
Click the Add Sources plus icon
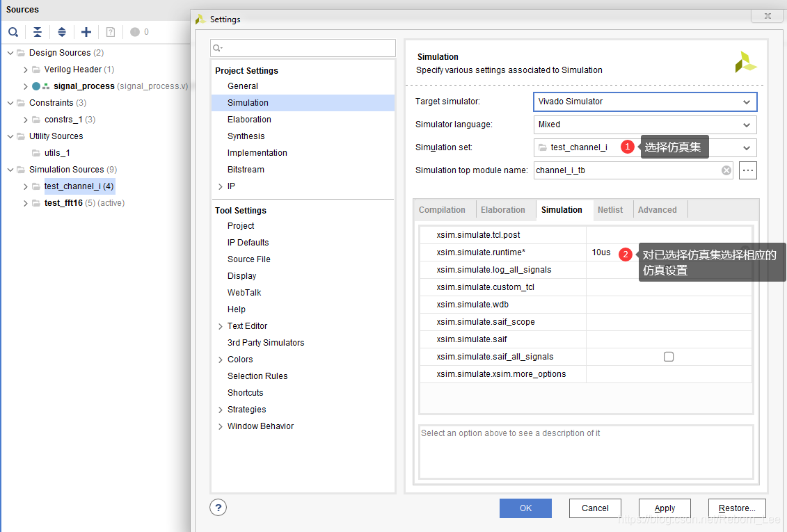[86, 32]
